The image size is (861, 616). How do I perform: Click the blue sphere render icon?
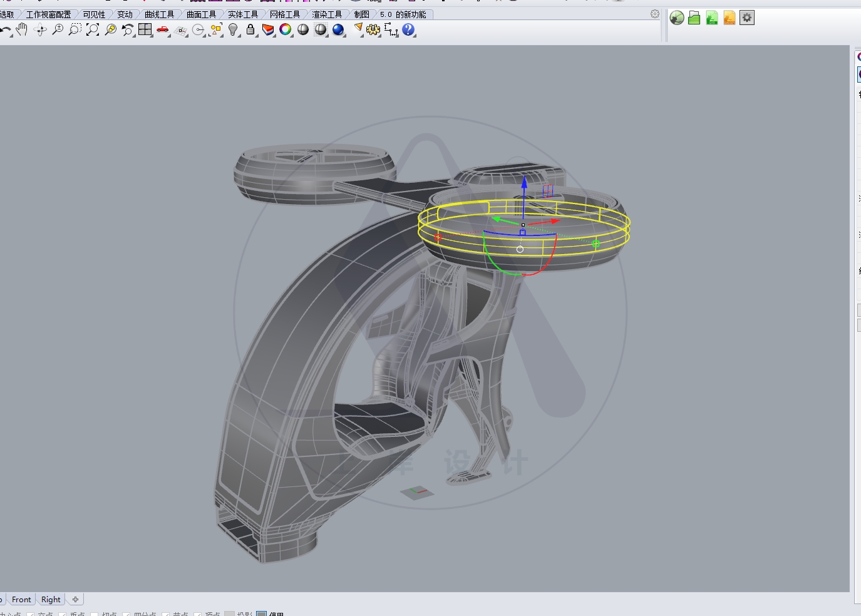pyautogui.click(x=338, y=29)
